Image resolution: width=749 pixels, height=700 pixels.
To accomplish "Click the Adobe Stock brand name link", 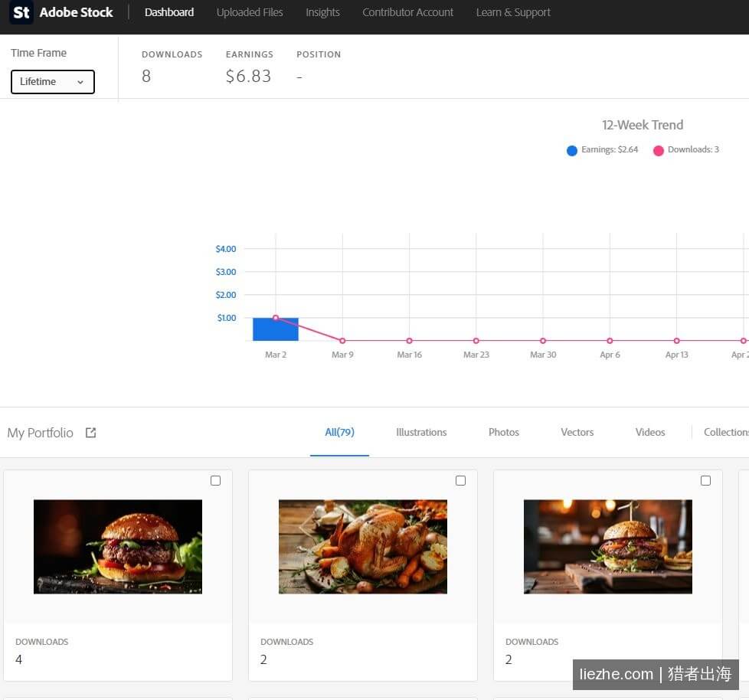I will [77, 12].
